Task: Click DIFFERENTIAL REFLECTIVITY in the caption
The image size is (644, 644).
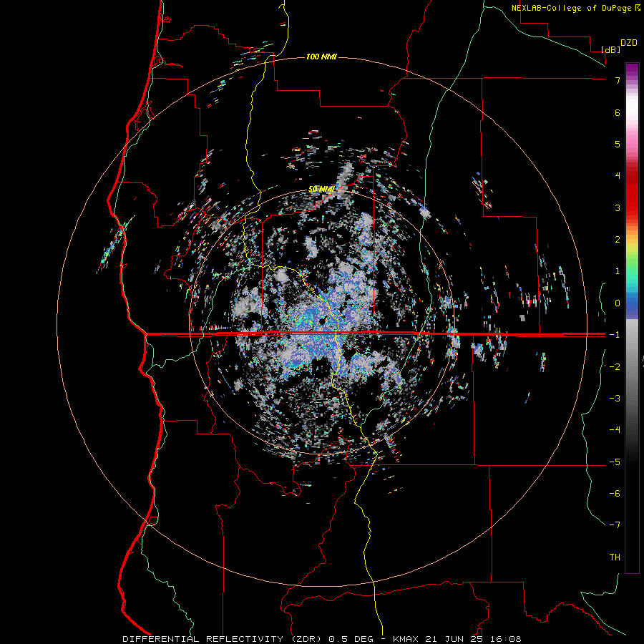Action: coord(203,639)
